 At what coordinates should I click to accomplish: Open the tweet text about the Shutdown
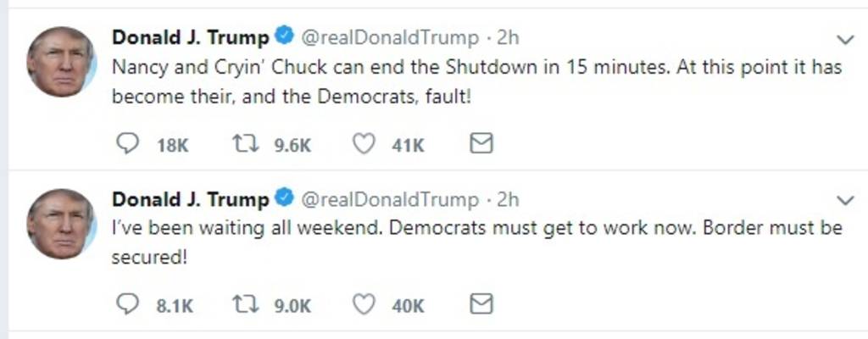click(475, 81)
